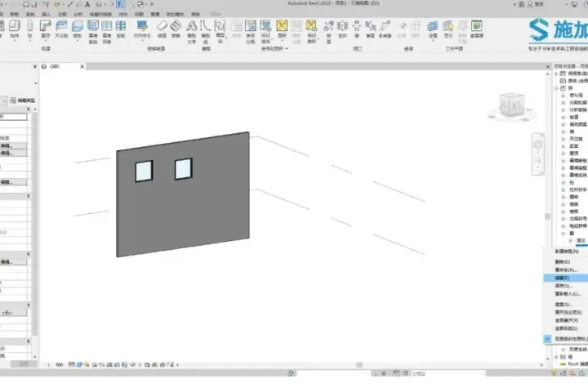This screenshot has width=588, height=392.
Task: Select the Stair (楼梯) tool
Action: pos(176,29)
